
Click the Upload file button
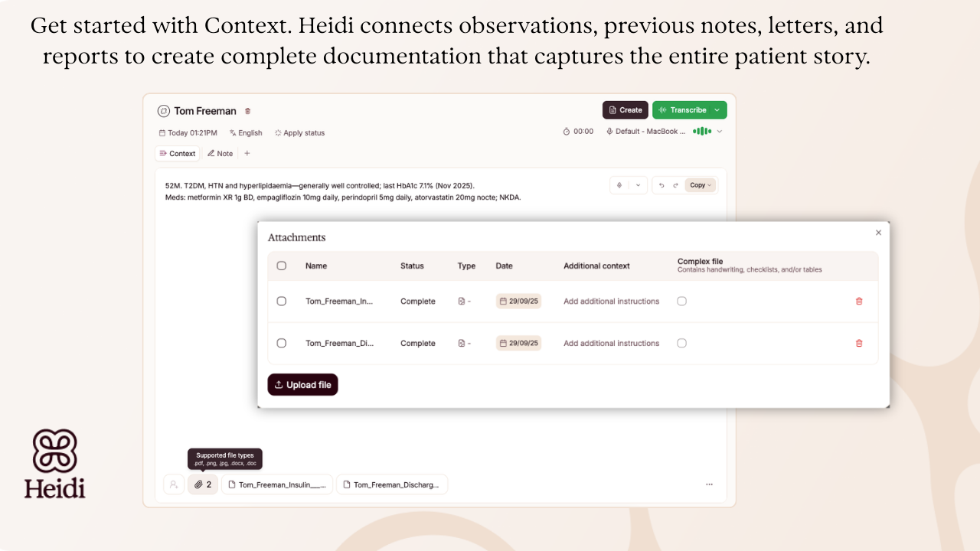302,385
